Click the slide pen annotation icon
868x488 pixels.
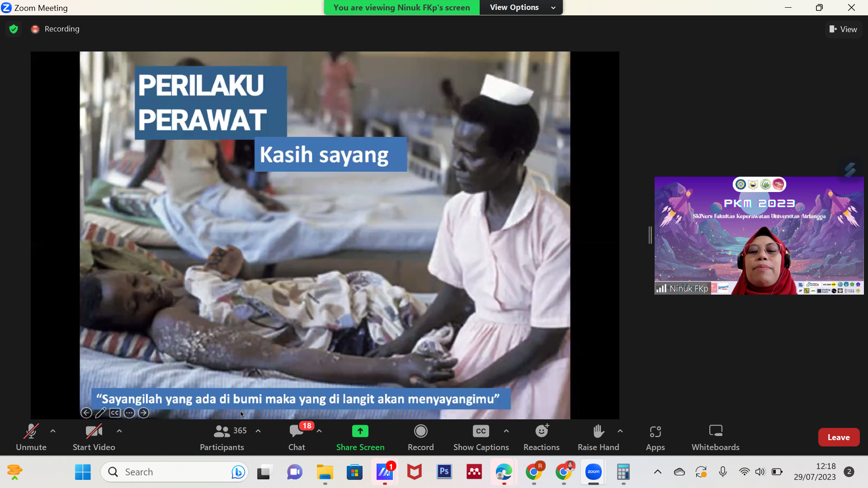[100, 413]
